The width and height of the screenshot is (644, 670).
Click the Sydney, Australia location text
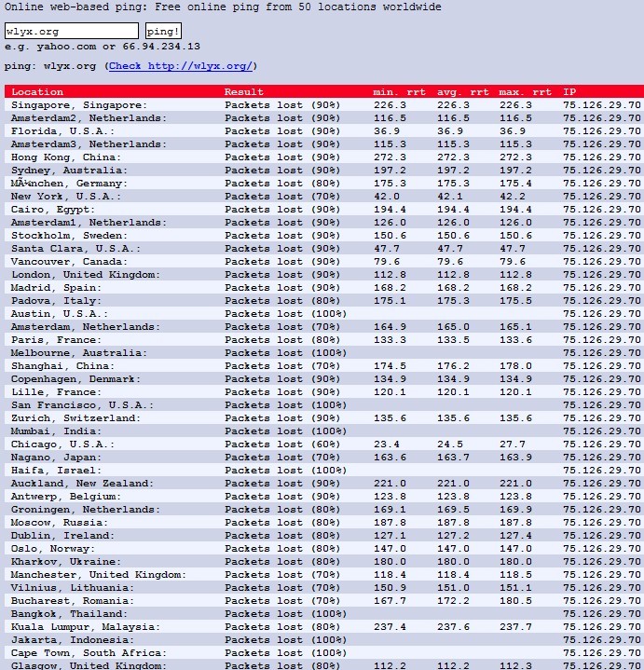point(69,171)
